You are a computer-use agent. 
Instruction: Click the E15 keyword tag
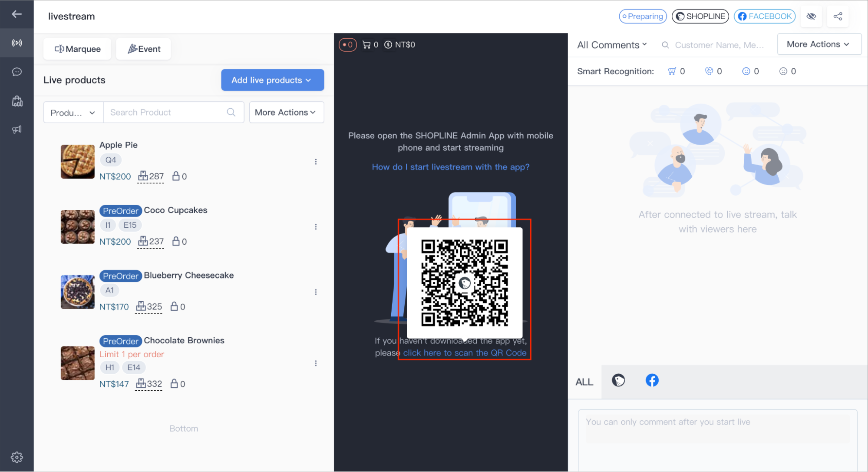tap(130, 225)
